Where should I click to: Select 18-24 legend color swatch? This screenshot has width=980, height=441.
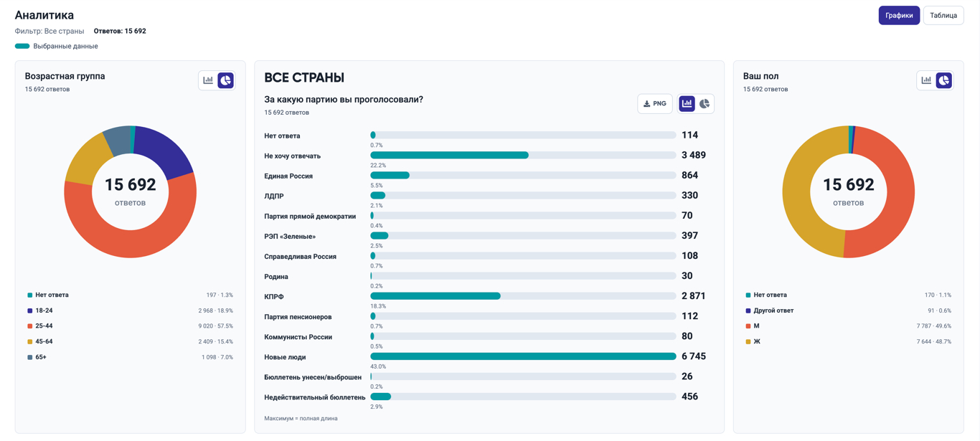29,310
